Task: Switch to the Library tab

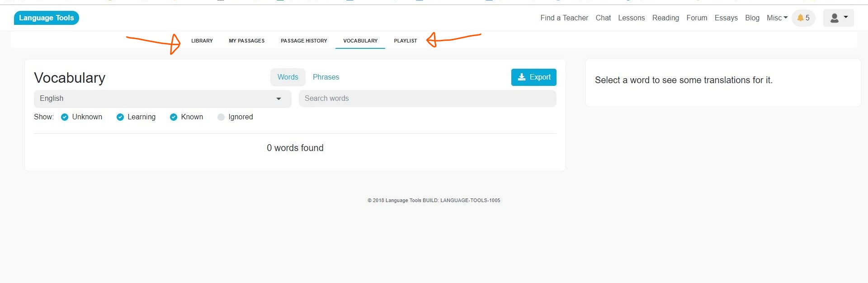Action: (202, 41)
